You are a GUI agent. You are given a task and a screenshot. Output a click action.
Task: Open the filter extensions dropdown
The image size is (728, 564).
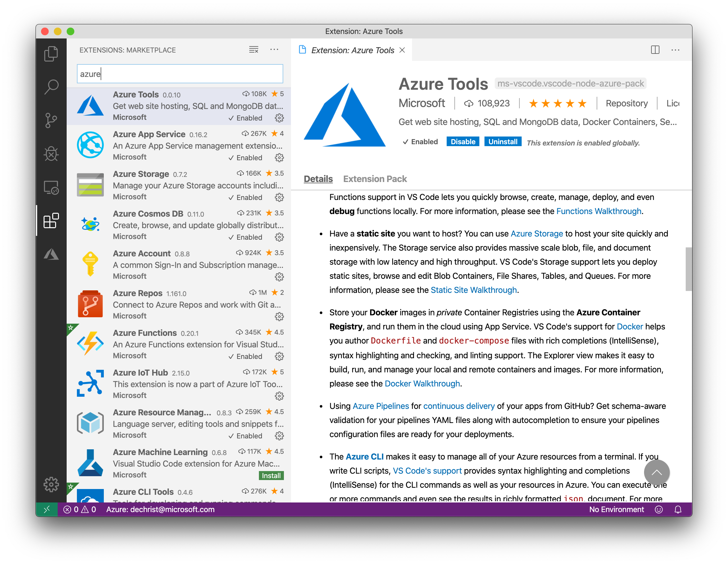coord(254,49)
